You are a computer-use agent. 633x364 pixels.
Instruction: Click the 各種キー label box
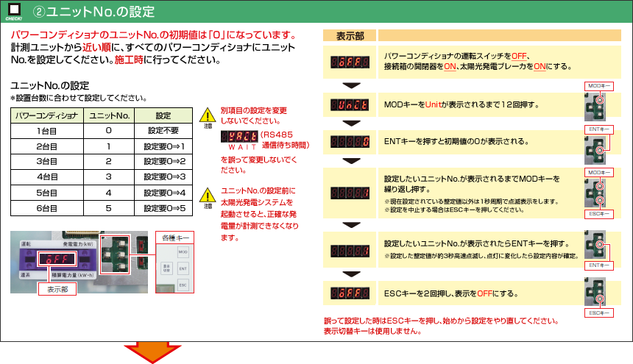pyautogui.click(x=174, y=238)
